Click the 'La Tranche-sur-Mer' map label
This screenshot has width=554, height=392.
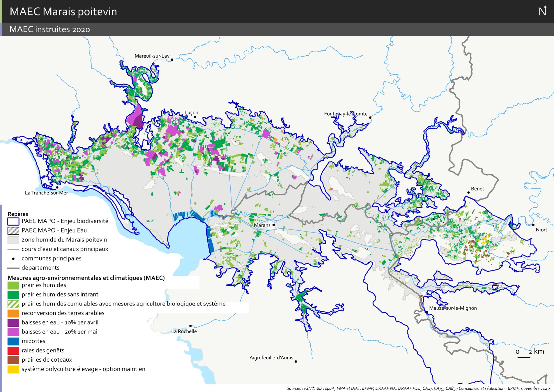[x=46, y=193]
